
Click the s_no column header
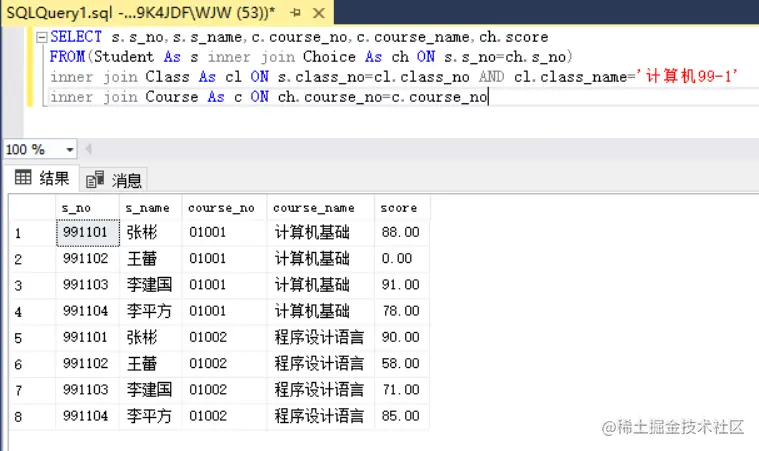(88, 208)
